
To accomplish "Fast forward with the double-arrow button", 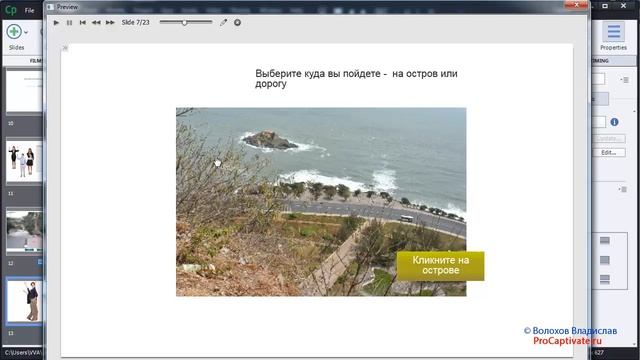I will [110, 23].
